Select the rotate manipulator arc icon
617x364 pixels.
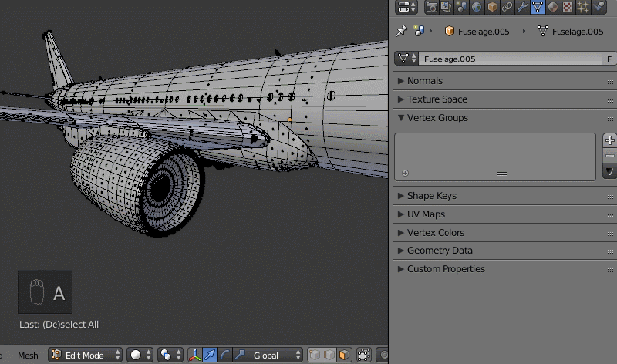pos(224,355)
